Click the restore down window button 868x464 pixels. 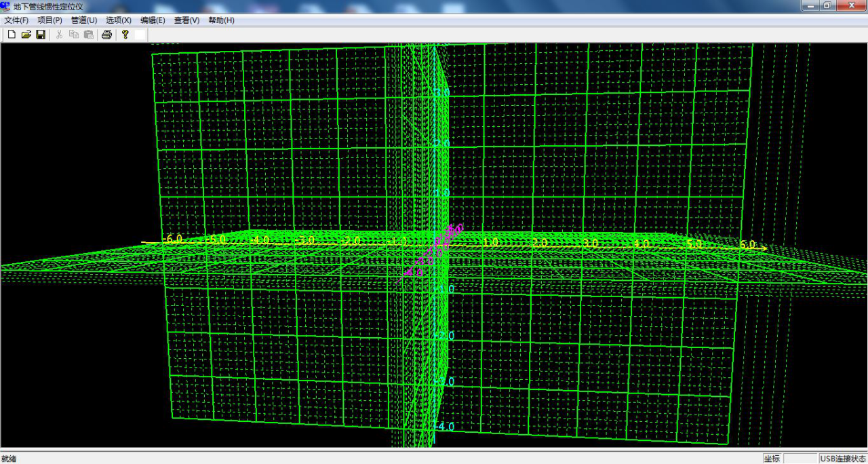click(827, 5)
